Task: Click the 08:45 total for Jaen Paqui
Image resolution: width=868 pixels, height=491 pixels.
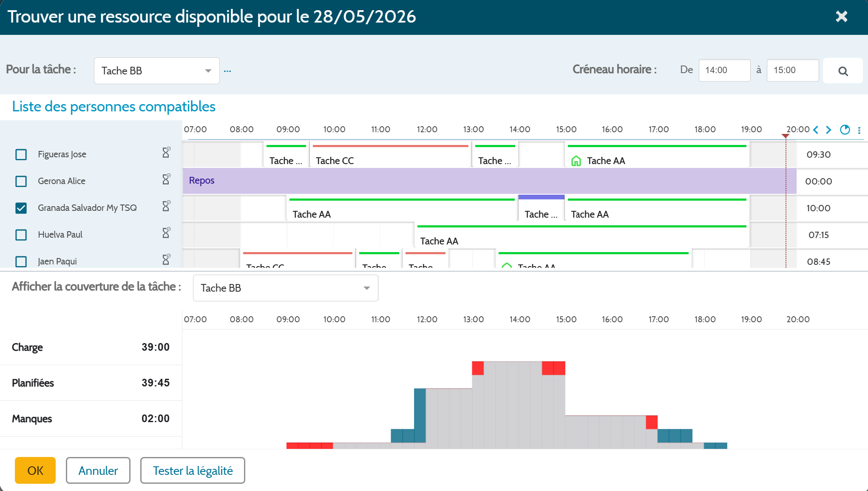Action: click(818, 262)
